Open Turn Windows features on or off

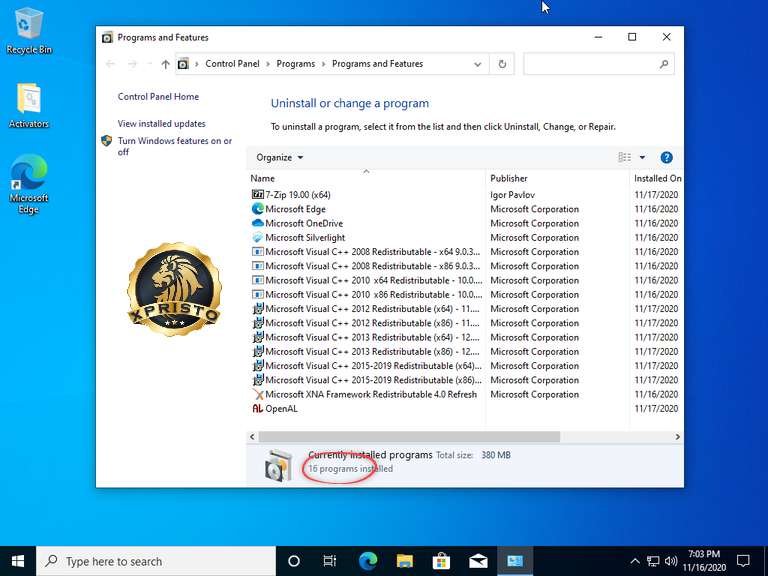(x=174, y=146)
